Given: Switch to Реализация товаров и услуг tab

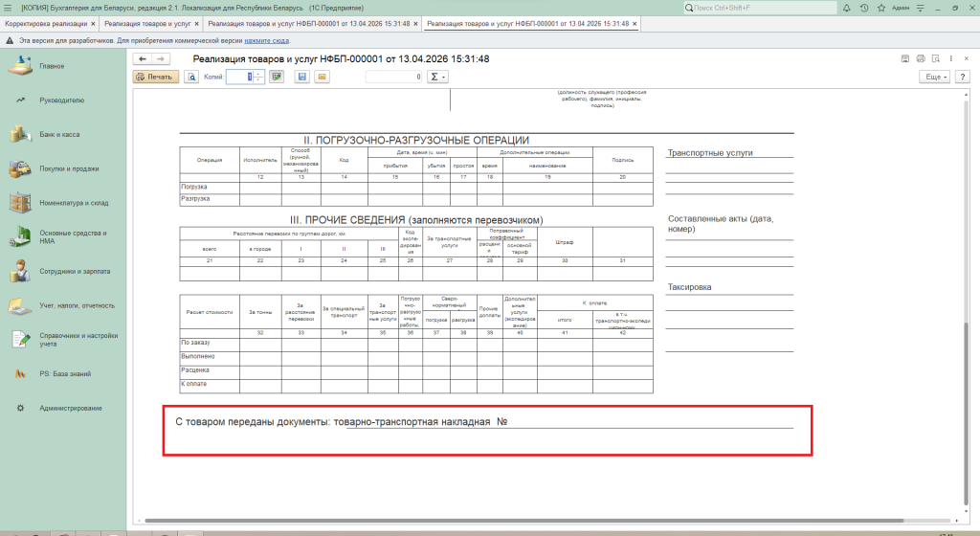Looking at the screenshot, I should click(146, 23).
